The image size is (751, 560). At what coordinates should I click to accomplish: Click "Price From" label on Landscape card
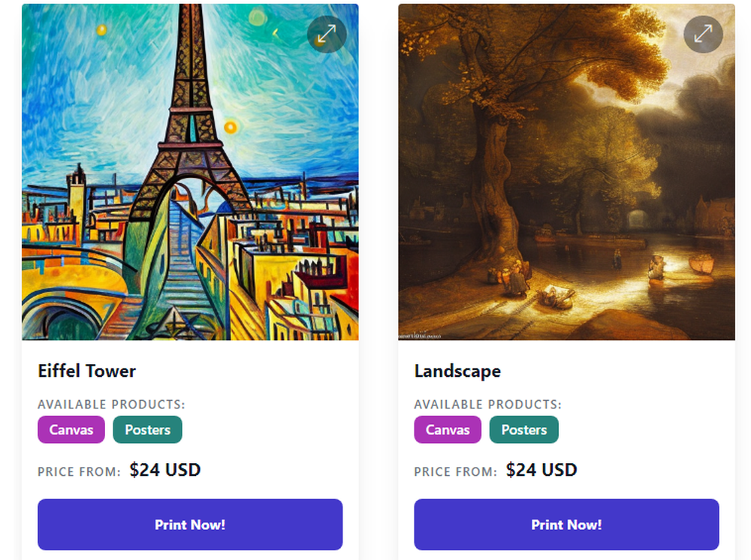click(455, 472)
